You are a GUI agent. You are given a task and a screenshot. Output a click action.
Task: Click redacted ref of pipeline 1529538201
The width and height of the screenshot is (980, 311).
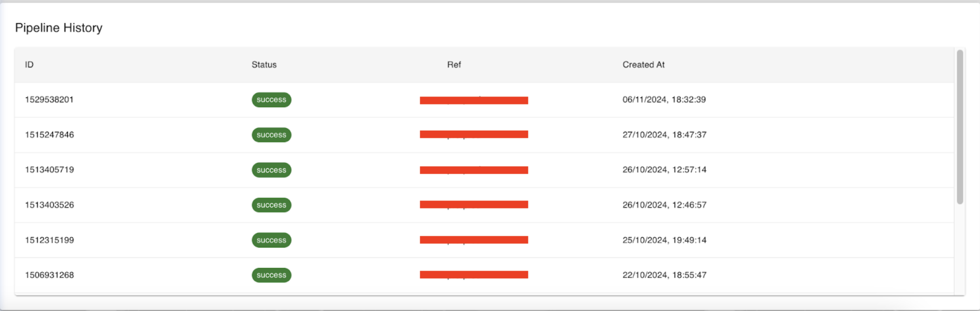point(474,100)
